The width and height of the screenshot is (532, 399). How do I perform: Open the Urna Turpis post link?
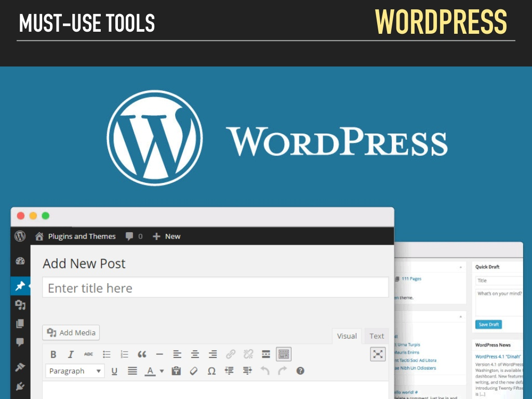pyautogui.click(x=408, y=344)
